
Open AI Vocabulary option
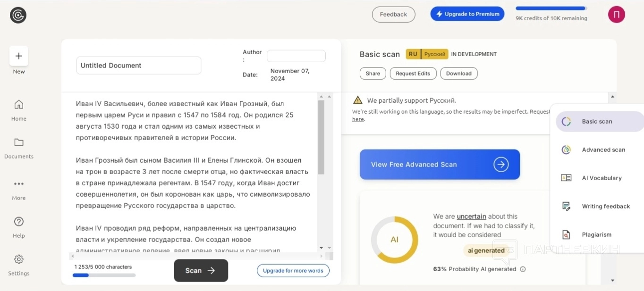pyautogui.click(x=601, y=178)
